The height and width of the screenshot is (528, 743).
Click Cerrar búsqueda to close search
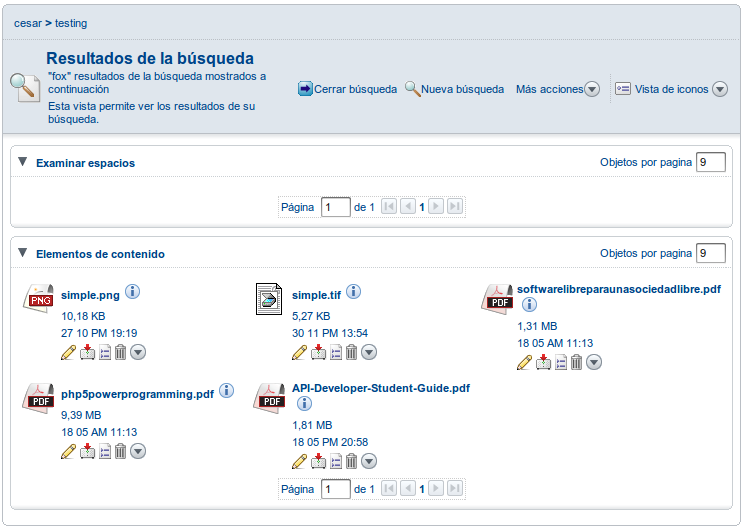[347, 89]
